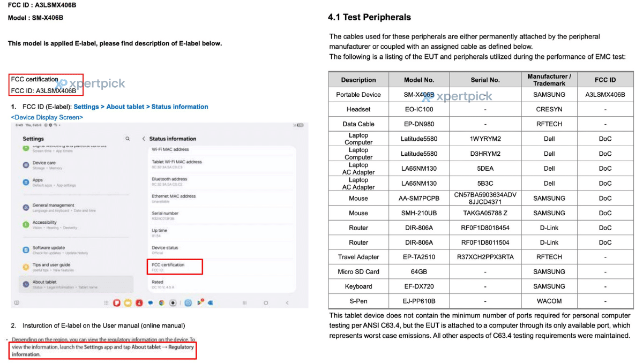This screenshot has height=364, width=643.
Task: Select Tips and user guide entry
Action: coord(77,267)
